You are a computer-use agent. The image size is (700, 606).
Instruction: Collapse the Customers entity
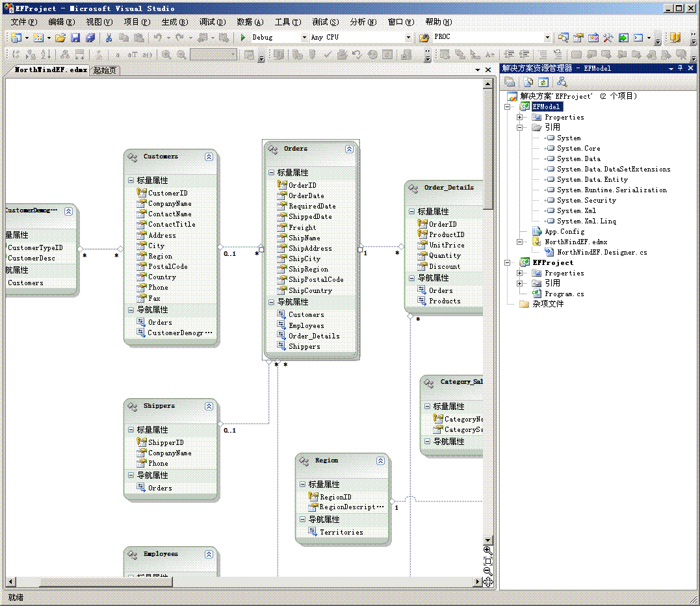(209, 157)
